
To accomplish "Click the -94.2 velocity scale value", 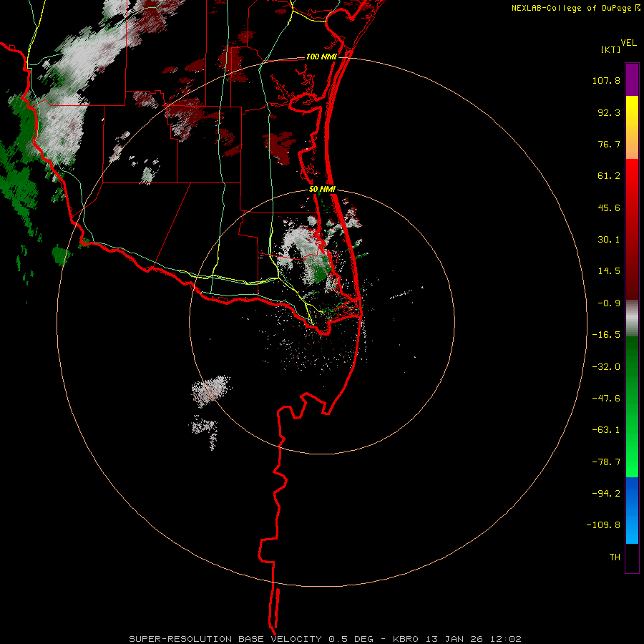I will (x=606, y=494).
